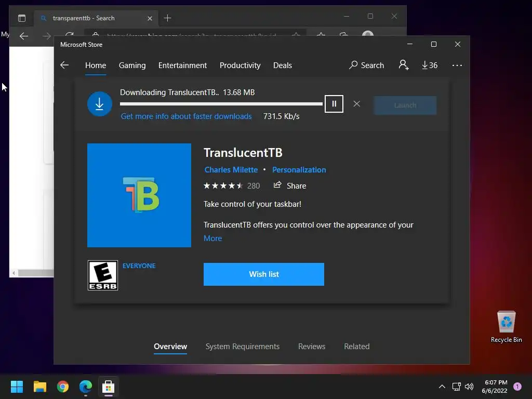The image size is (532, 399).
Task: Switch to the Reviews tab
Action: [x=312, y=347]
